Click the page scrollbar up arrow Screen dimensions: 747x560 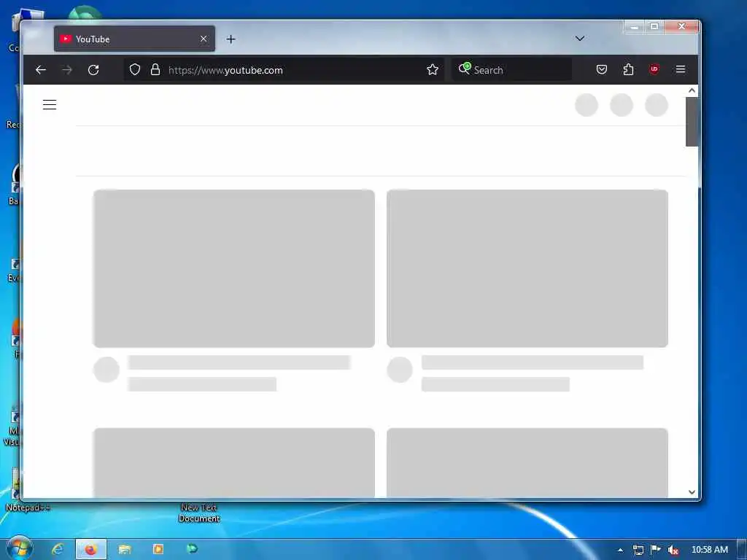[692, 90]
